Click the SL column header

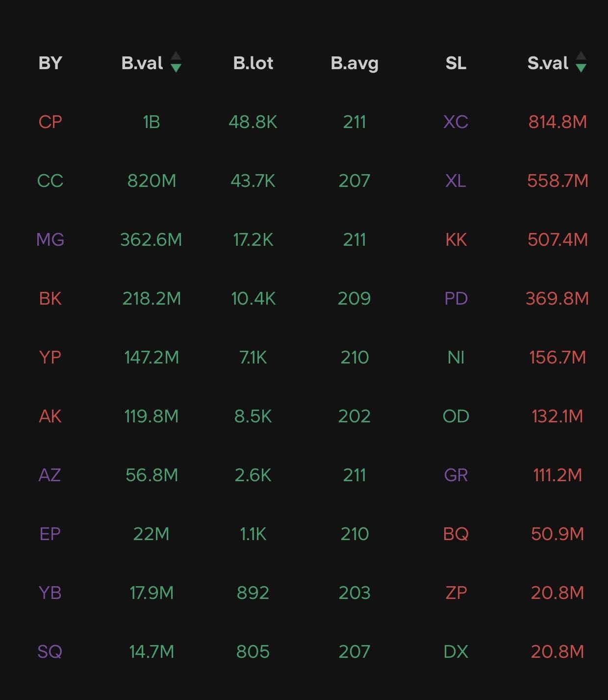pos(456,63)
